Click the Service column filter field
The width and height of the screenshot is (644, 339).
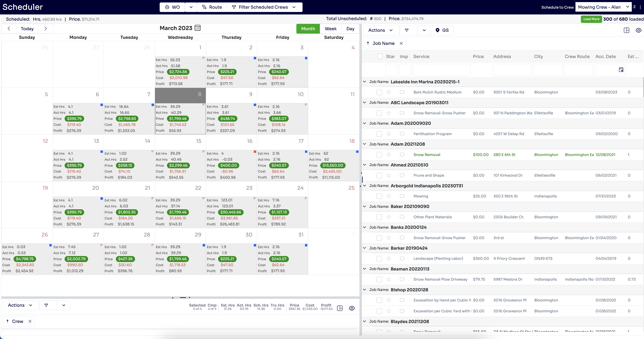pos(441,70)
